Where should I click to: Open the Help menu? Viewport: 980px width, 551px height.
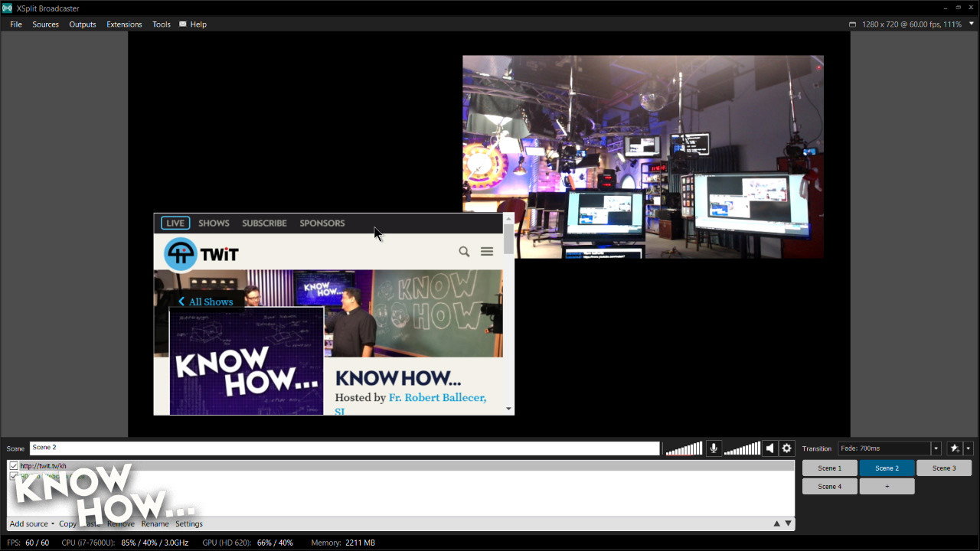pos(198,24)
